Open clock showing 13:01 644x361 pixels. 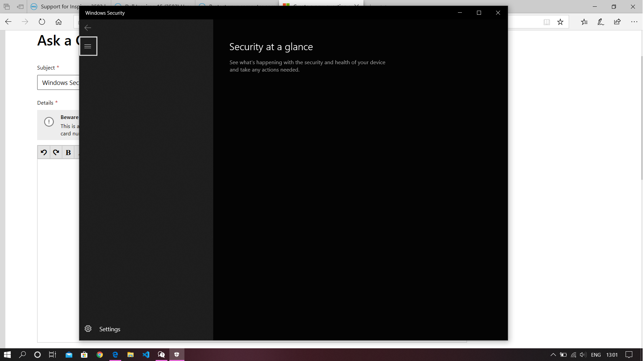(x=612, y=355)
